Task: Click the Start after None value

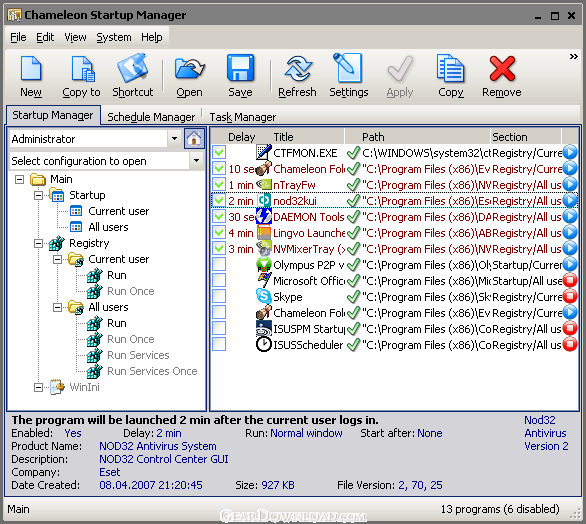Action: (x=430, y=433)
